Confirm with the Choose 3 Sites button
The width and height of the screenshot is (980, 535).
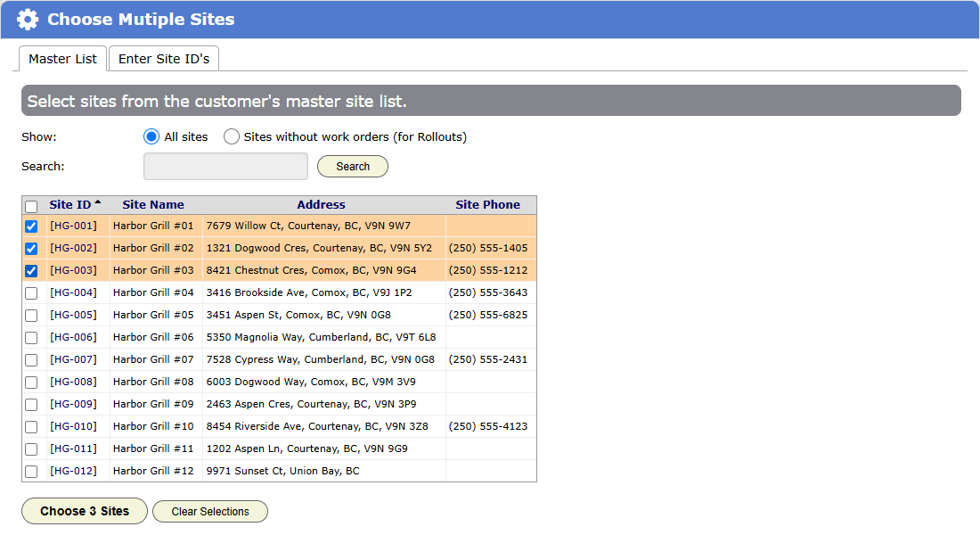coord(85,511)
